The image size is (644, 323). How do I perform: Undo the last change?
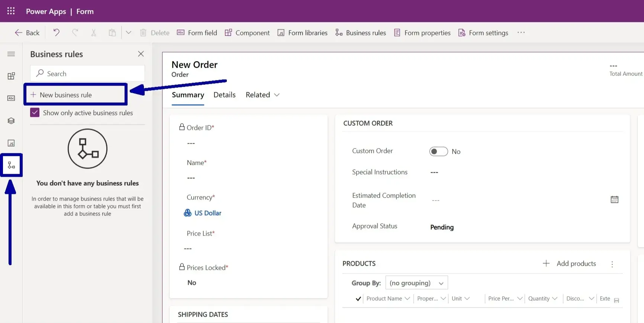click(x=57, y=33)
